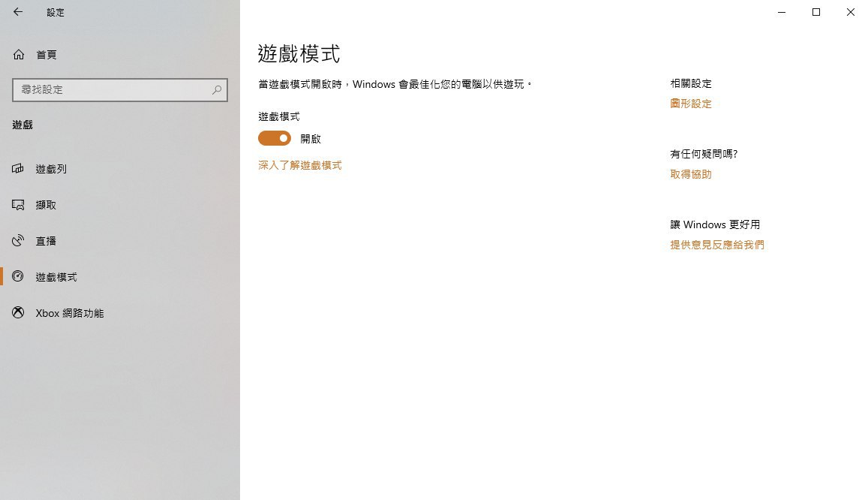Select the 擷取 capture icon

[x=18, y=205]
